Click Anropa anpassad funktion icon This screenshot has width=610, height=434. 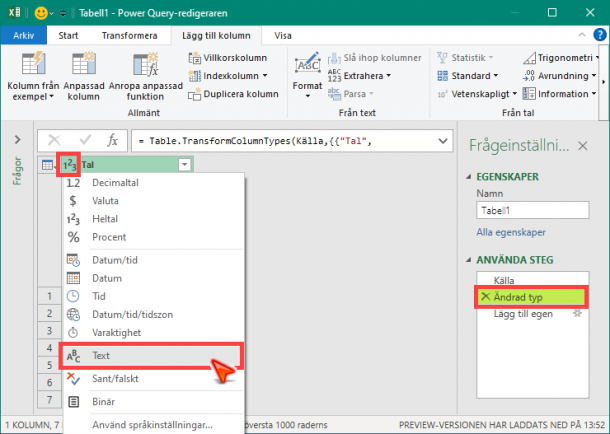click(146, 64)
